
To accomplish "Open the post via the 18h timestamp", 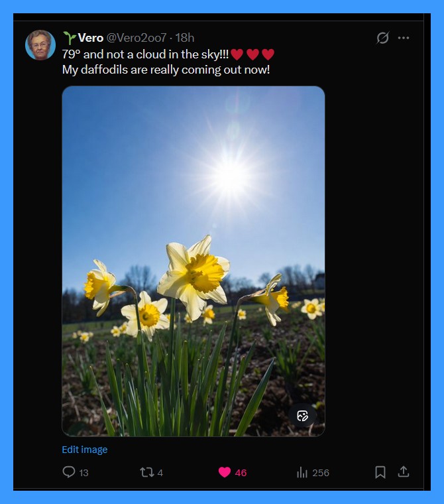I will point(185,38).
